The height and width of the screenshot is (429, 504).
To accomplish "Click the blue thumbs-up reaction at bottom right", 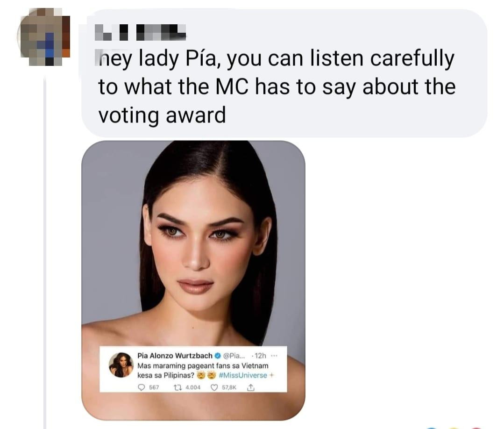I will (431, 428).
